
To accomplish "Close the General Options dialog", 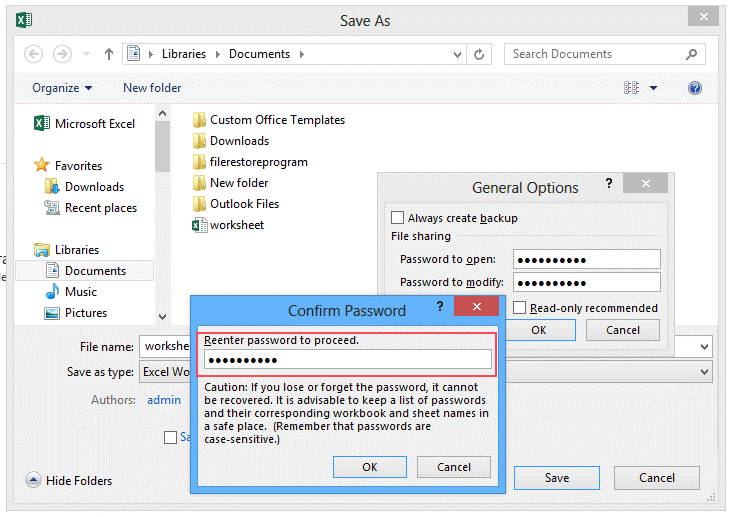I will [x=646, y=183].
